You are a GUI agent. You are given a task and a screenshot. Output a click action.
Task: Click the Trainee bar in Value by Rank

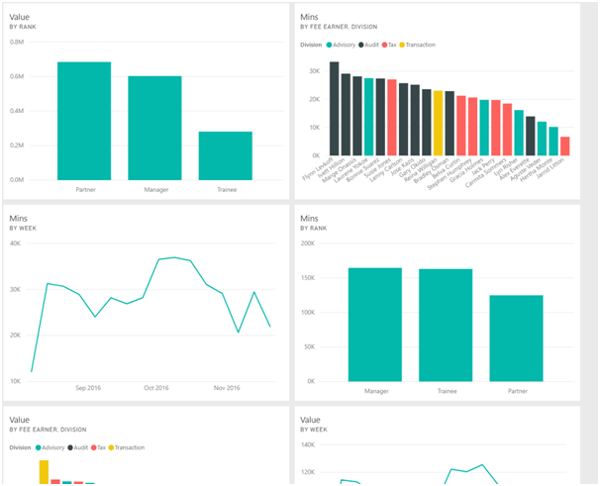pyautogui.click(x=225, y=155)
